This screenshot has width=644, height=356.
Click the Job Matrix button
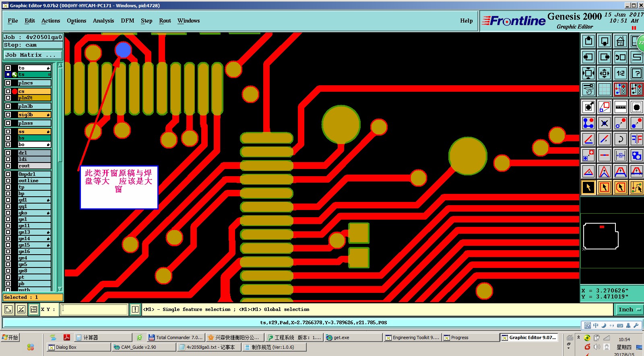(33, 55)
